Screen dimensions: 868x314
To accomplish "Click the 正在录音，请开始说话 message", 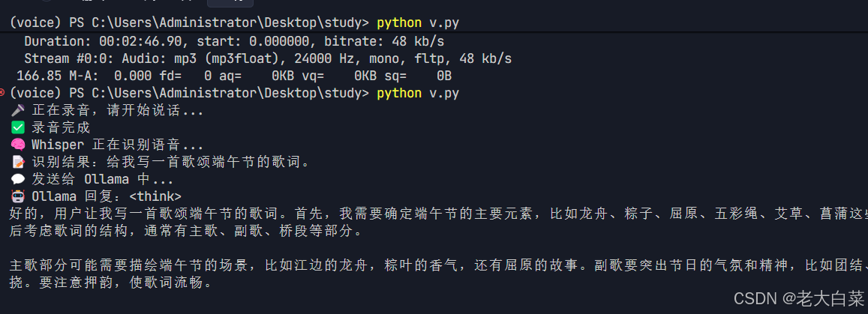I will (x=117, y=110).
